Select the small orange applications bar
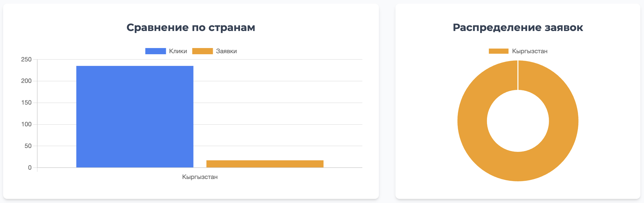644x203 pixels. (265, 164)
